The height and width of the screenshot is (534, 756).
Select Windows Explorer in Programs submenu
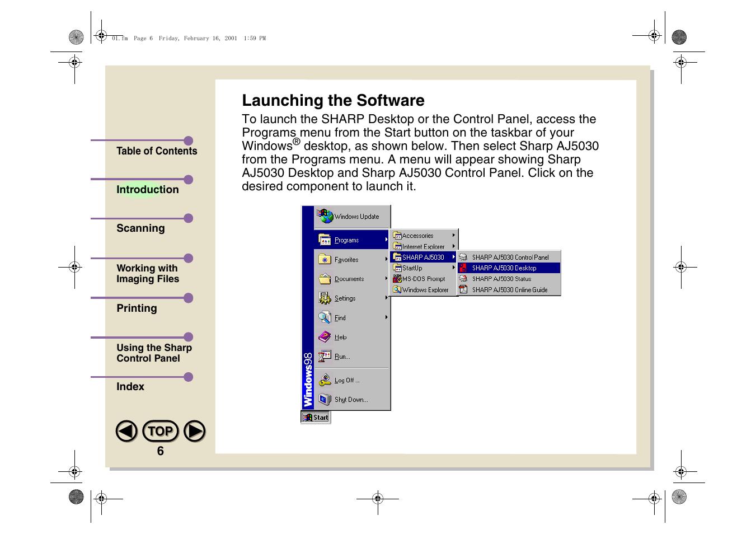click(x=423, y=289)
